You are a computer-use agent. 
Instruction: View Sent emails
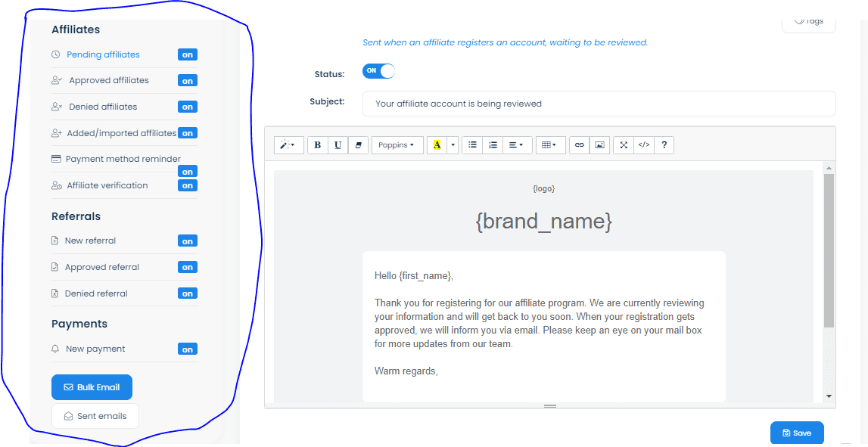[x=95, y=416]
